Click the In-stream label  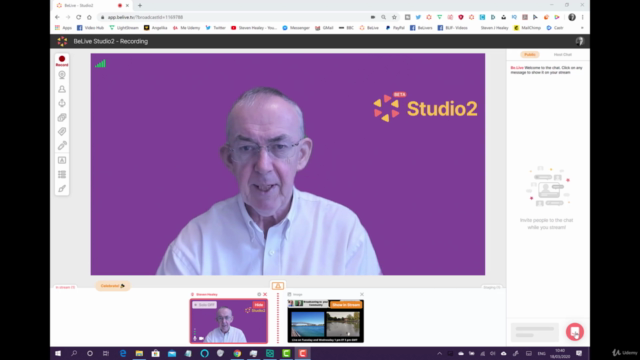point(65,287)
